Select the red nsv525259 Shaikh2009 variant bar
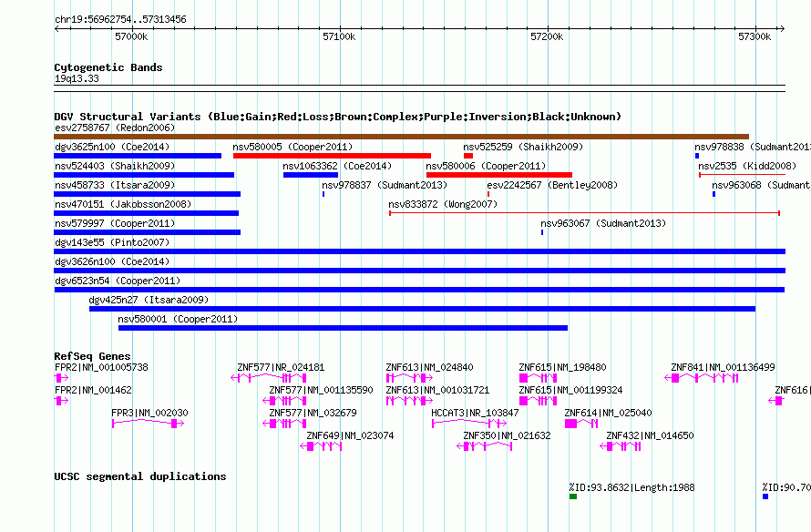Image resolution: width=811 pixels, height=532 pixels. (468, 156)
